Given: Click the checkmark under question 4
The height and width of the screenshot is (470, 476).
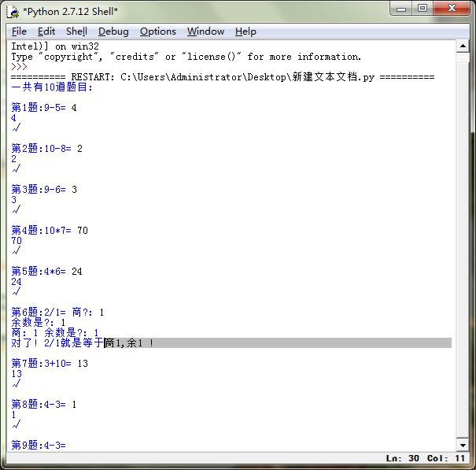Looking at the screenshot, I should (17, 250).
